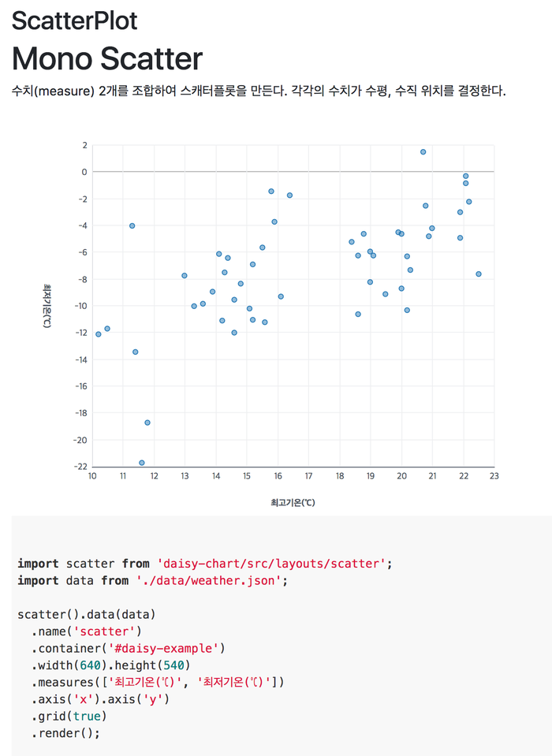Click the y-axis title 최저기온(℃)
552x756 pixels.
point(48,306)
